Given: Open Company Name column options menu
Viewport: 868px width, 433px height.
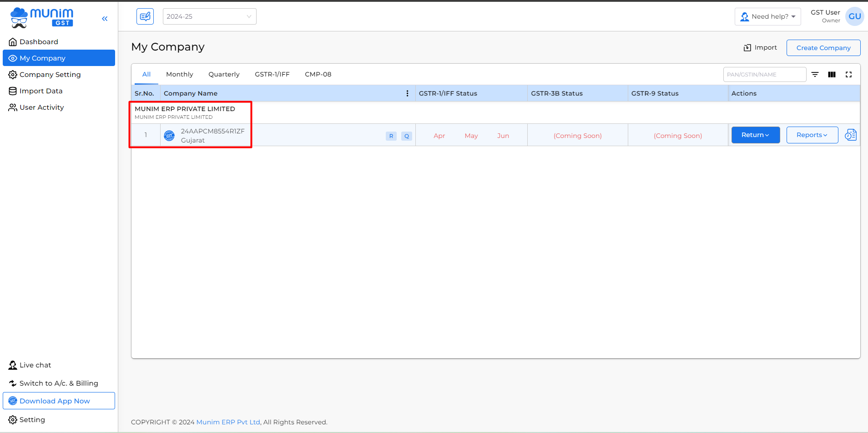Looking at the screenshot, I should click(407, 93).
